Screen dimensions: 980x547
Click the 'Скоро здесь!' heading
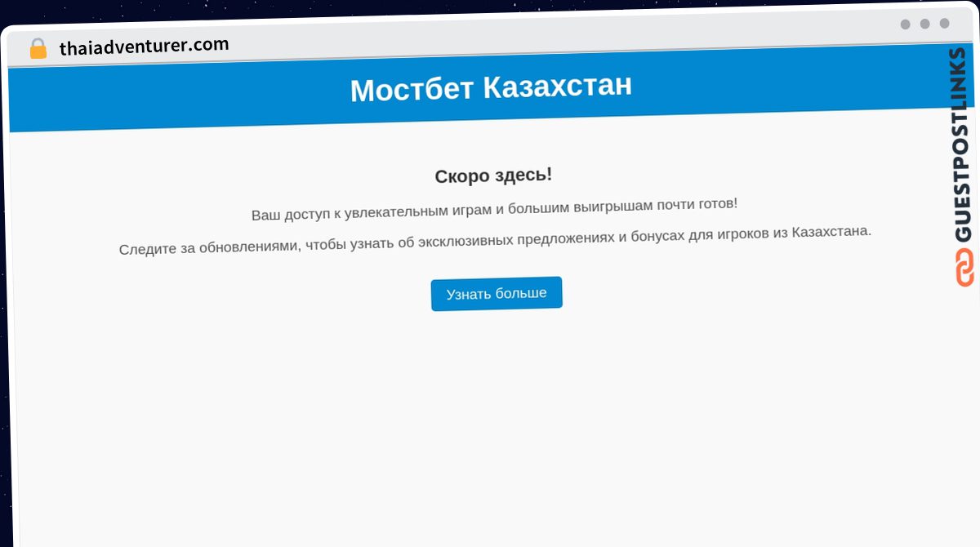pos(493,176)
